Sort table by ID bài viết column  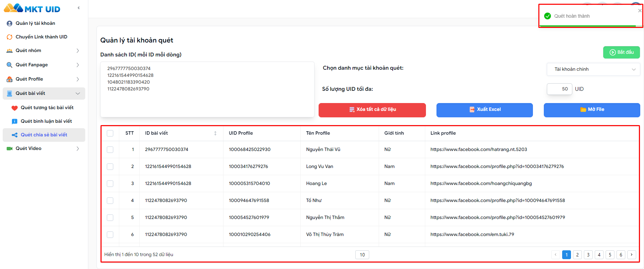tap(215, 133)
